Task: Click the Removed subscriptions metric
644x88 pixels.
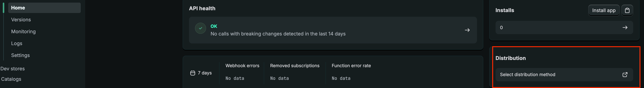Action: tap(294, 66)
